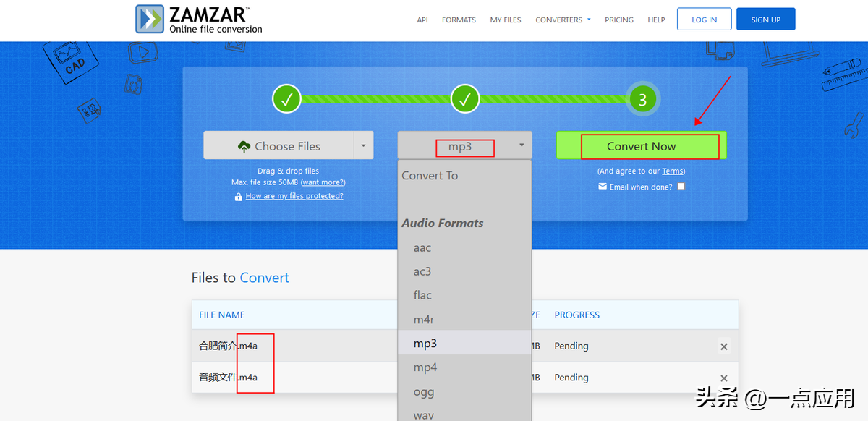Remove the 合肥简介.m4a file
Screen dimensions: 868x421
click(723, 346)
